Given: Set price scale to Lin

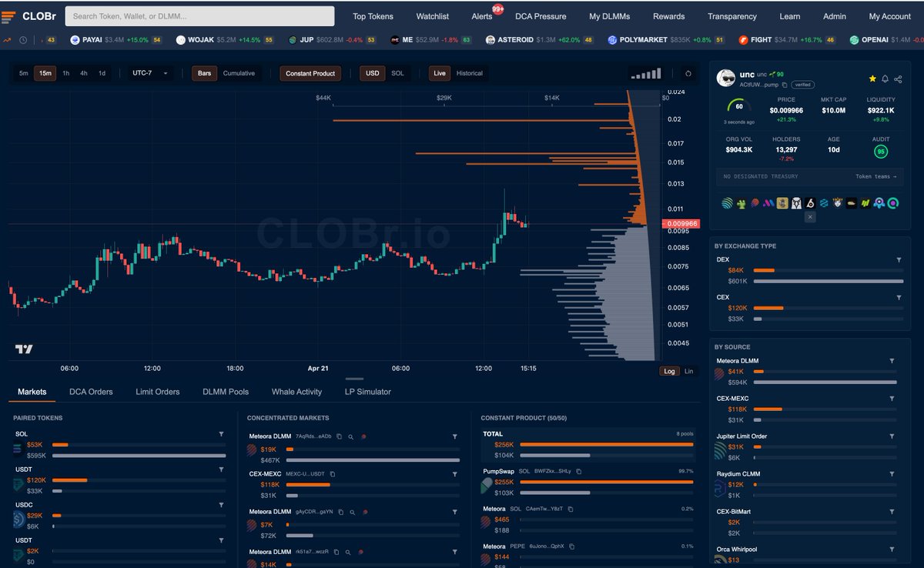Looking at the screenshot, I should pyautogui.click(x=688, y=371).
